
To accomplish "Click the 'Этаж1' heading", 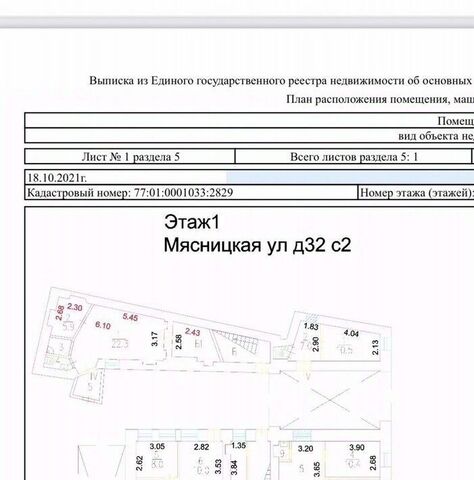I will point(192,222).
